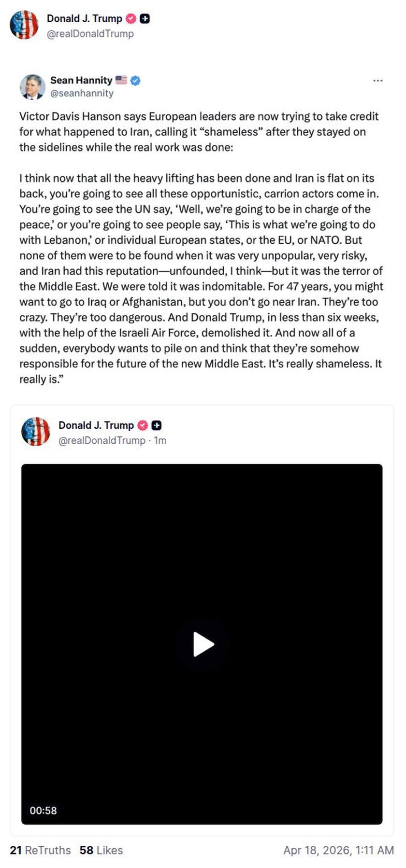Screen dimensions: 406x868
Task: Click the blue verified checkmark beside Sean Hannity
Action: pyautogui.click(x=135, y=80)
